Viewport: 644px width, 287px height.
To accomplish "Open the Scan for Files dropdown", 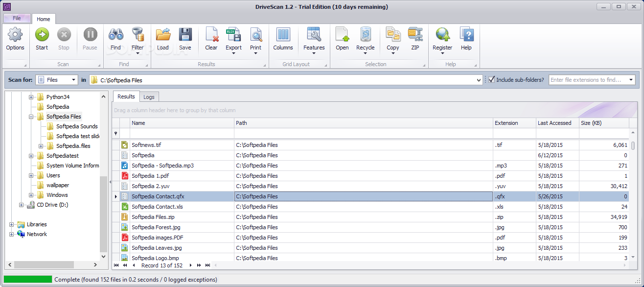I will tap(74, 80).
